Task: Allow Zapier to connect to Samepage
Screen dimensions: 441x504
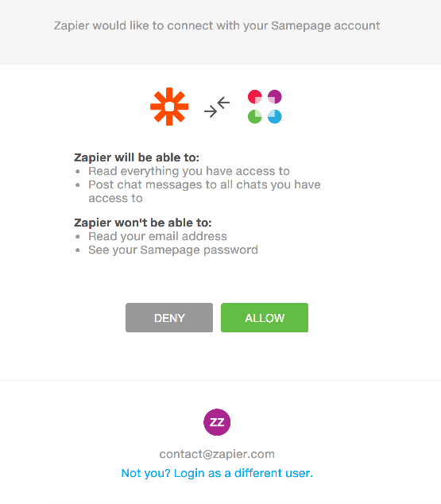Action: tap(265, 317)
